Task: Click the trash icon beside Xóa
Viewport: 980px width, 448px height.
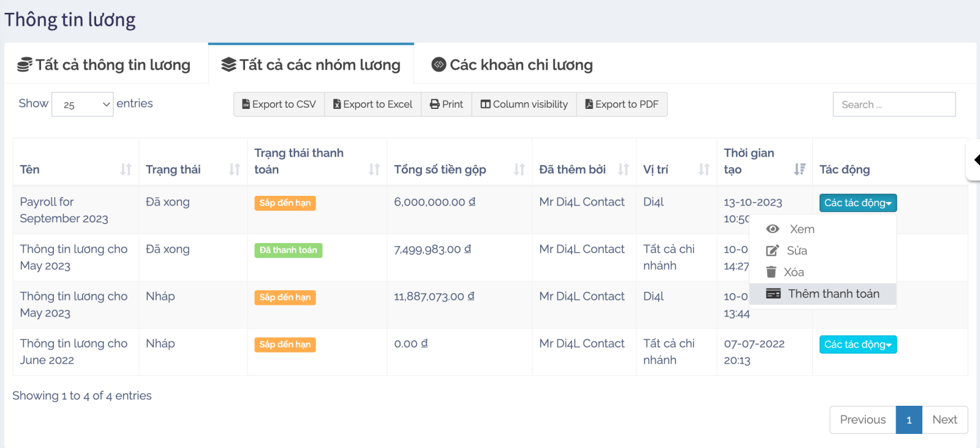Action: [x=771, y=272]
